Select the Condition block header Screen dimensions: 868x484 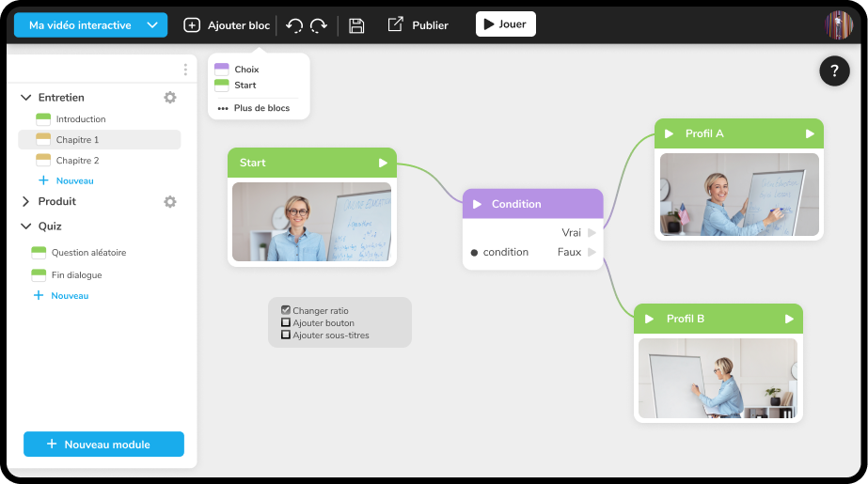click(532, 204)
